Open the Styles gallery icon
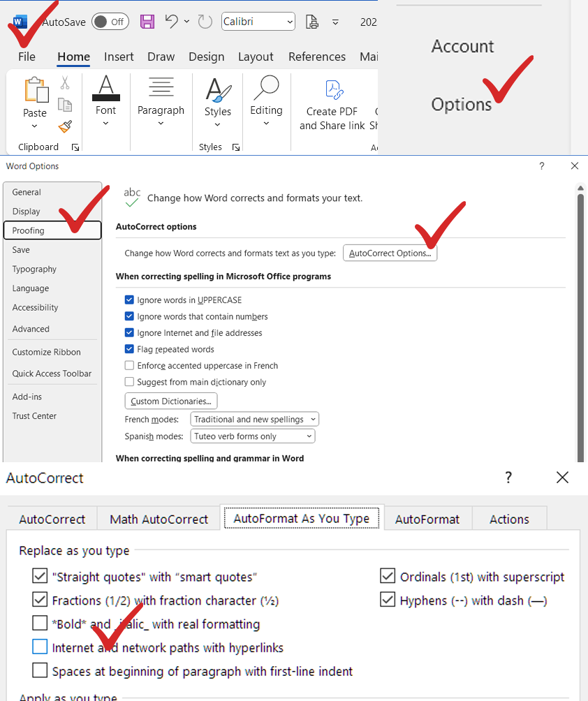Image resolution: width=588 pixels, height=701 pixels. (218, 90)
